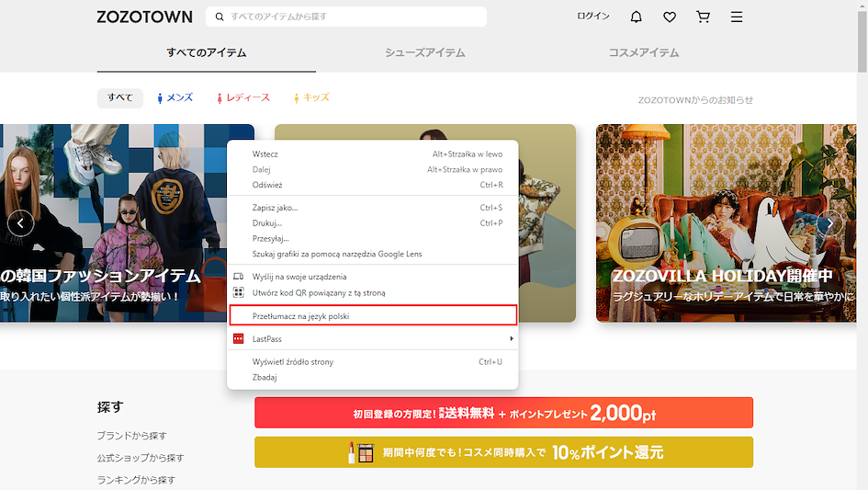Choose Drukuj... in context menu
The height and width of the screenshot is (490, 868).
point(373,223)
